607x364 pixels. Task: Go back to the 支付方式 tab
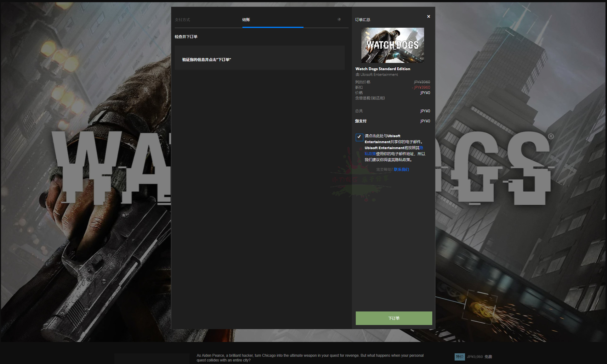[182, 20]
